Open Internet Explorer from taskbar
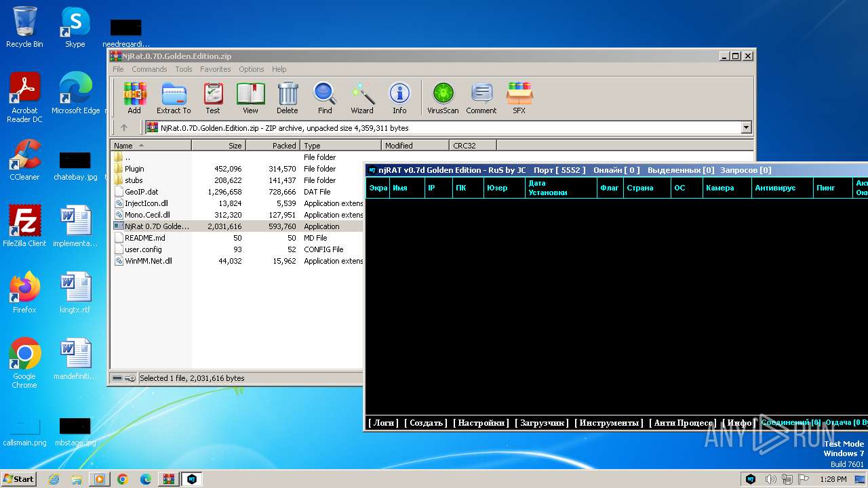The width and height of the screenshot is (868, 488). [x=54, y=479]
